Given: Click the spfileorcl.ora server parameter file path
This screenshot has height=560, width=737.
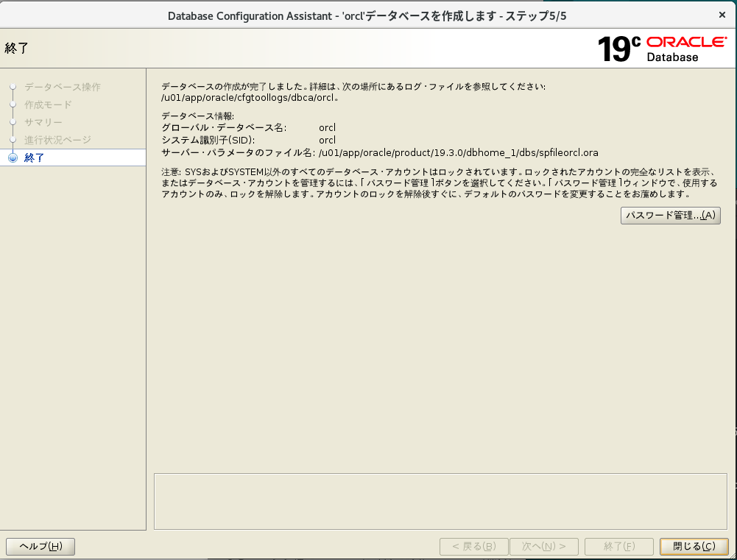Looking at the screenshot, I should tap(458, 152).
